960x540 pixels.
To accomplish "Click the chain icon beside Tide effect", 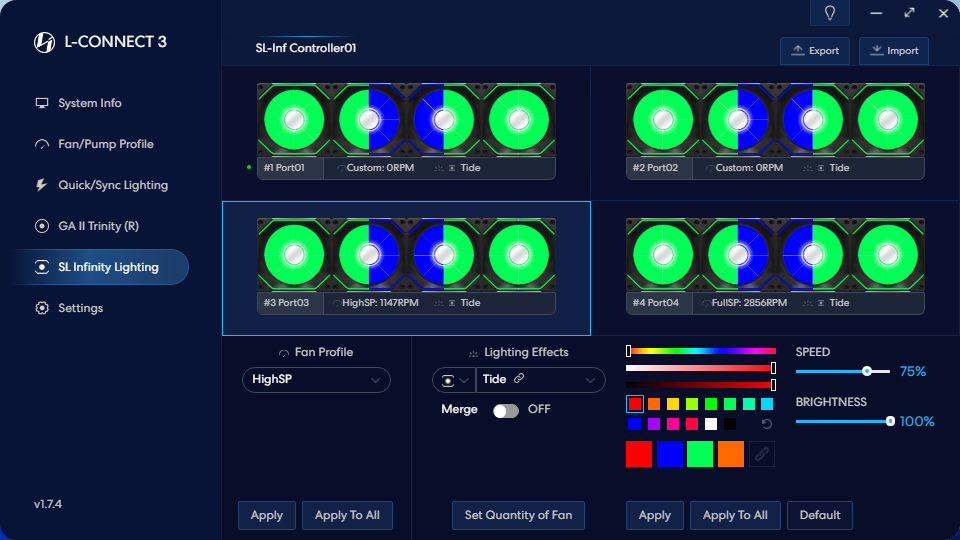I will [x=519, y=378].
